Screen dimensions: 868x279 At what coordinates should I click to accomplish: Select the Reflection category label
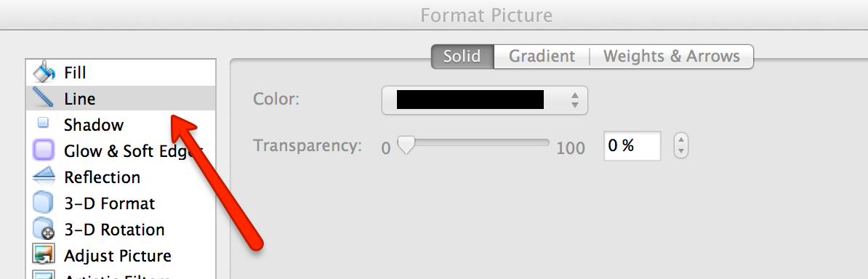[102, 177]
